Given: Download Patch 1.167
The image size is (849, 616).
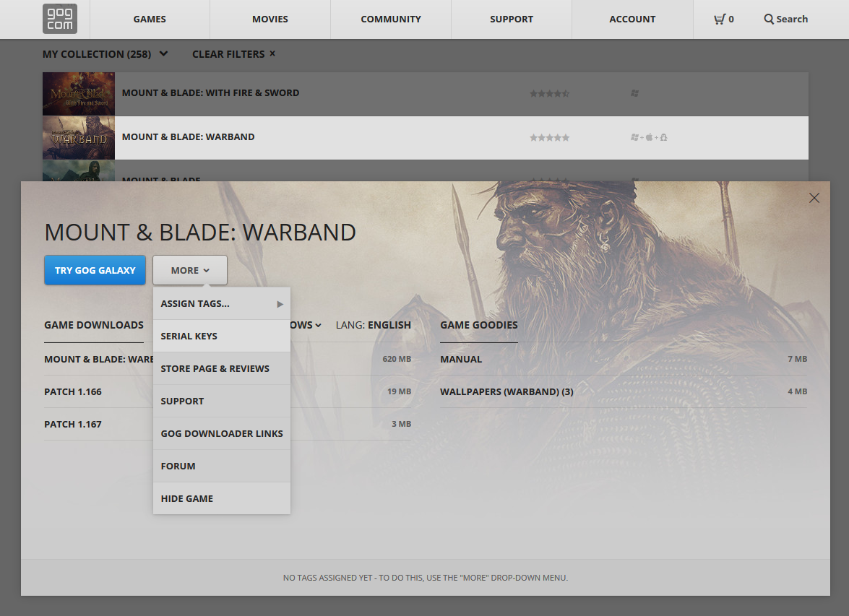Looking at the screenshot, I should pos(72,425).
